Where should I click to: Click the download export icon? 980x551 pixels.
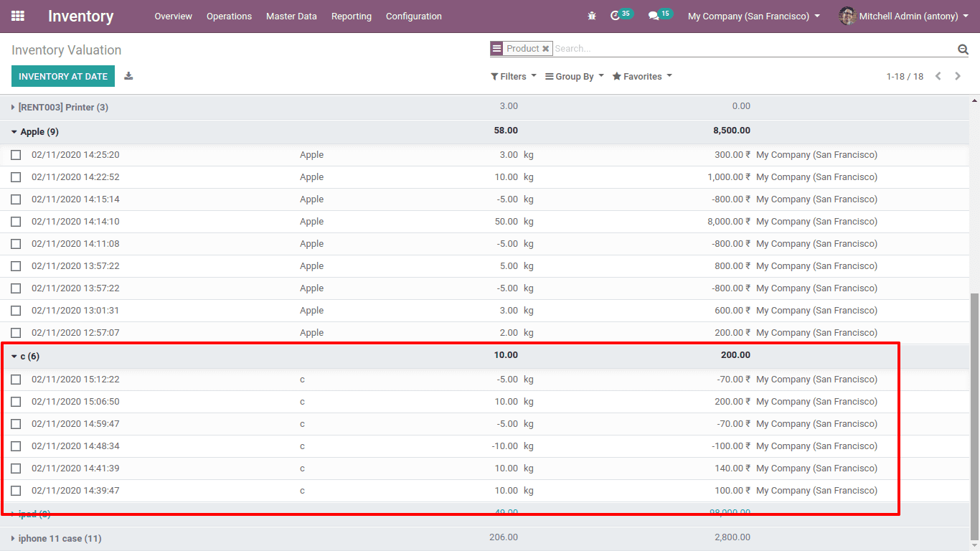(128, 76)
